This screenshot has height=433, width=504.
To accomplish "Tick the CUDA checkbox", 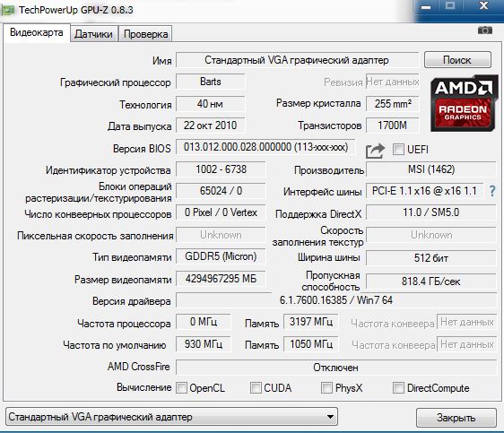I will [256, 387].
